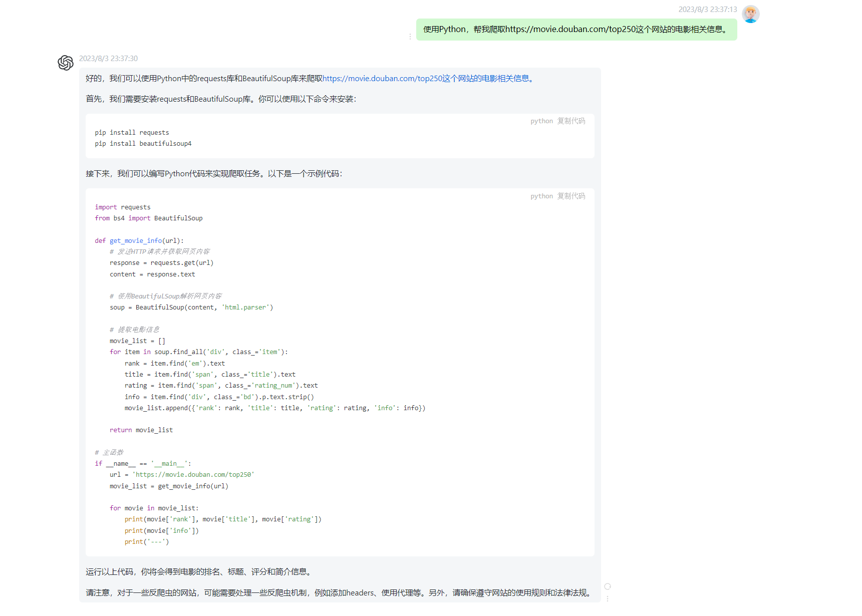Click the sentence starting with 请注意
Screen dimensions: 862x616
click(340, 593)
